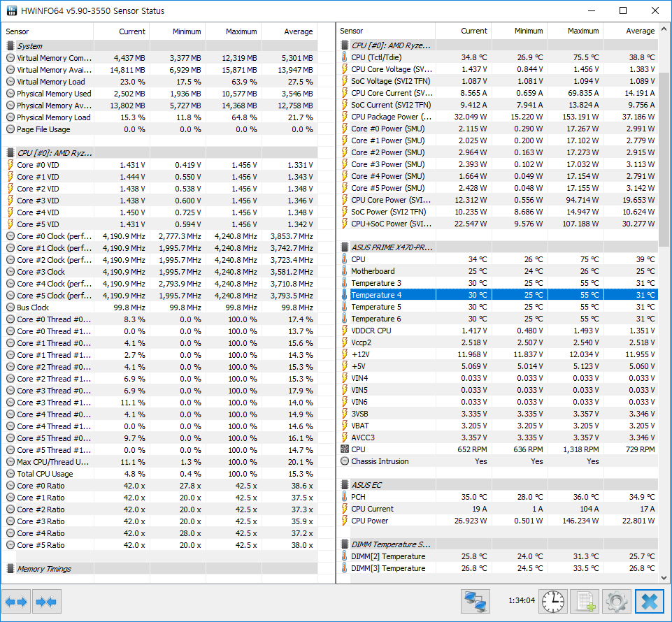Screen dimensions: 672x622
Task: Click the 1:34:04 elapsed time readout
Action: click(522, 600)
